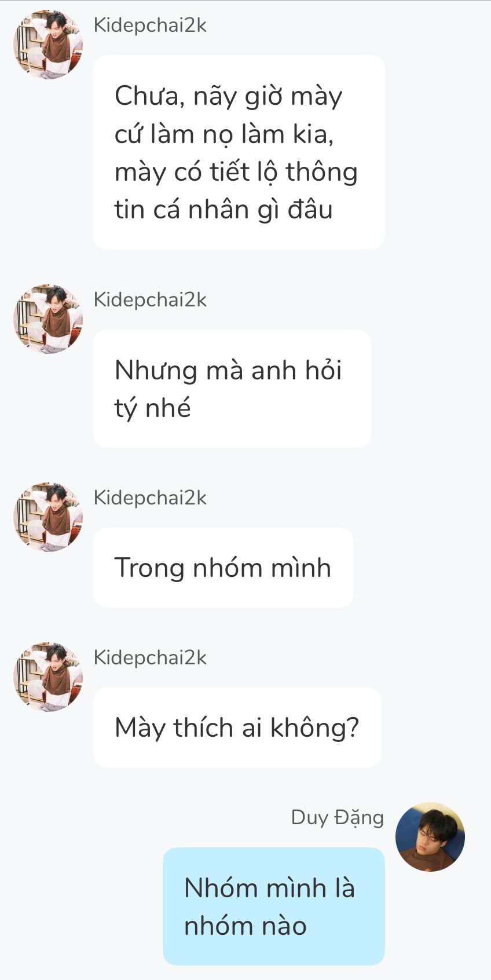Tap Kidepchai2k avatar beside the "Chưa, nãy giờ" message
Image resolution: width=491 pixels, height=980 pixels.
(48, 45)
